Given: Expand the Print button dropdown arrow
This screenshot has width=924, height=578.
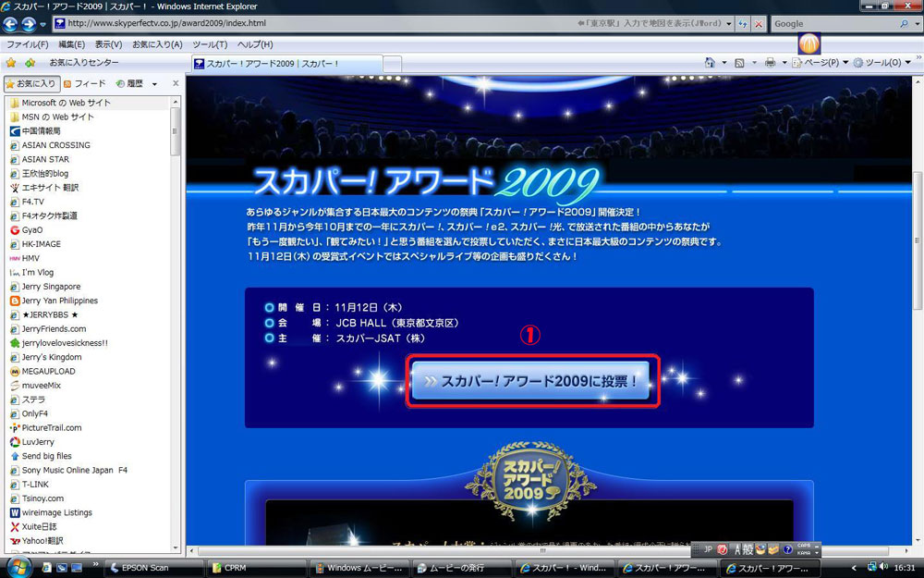Looking at the screenshot, I should [x=784, y=63].
